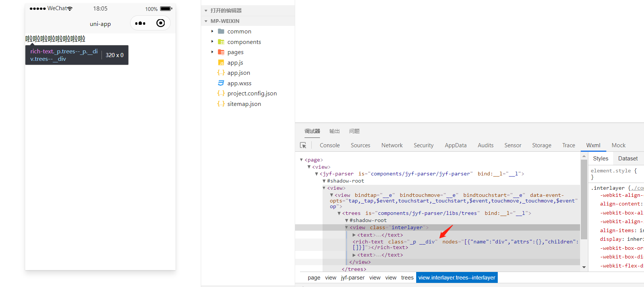Image resolution: width=644 pixels, height=287 pixels.
Task: Select the #shadow-root under jyf-parser
Action: (345, 181)
